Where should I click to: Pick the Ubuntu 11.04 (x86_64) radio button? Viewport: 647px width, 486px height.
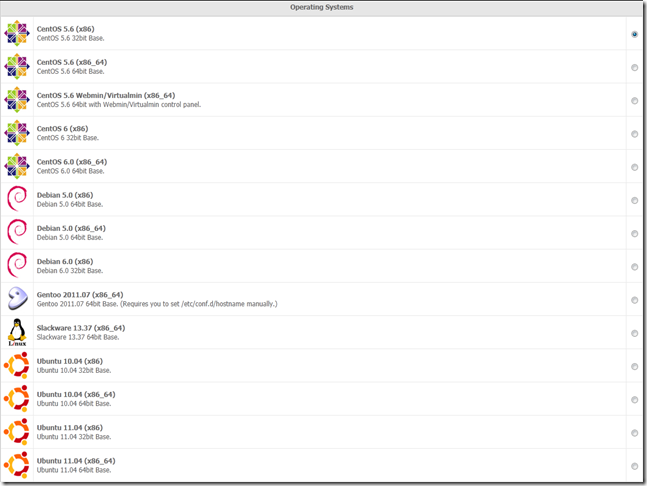coord(635,466)
